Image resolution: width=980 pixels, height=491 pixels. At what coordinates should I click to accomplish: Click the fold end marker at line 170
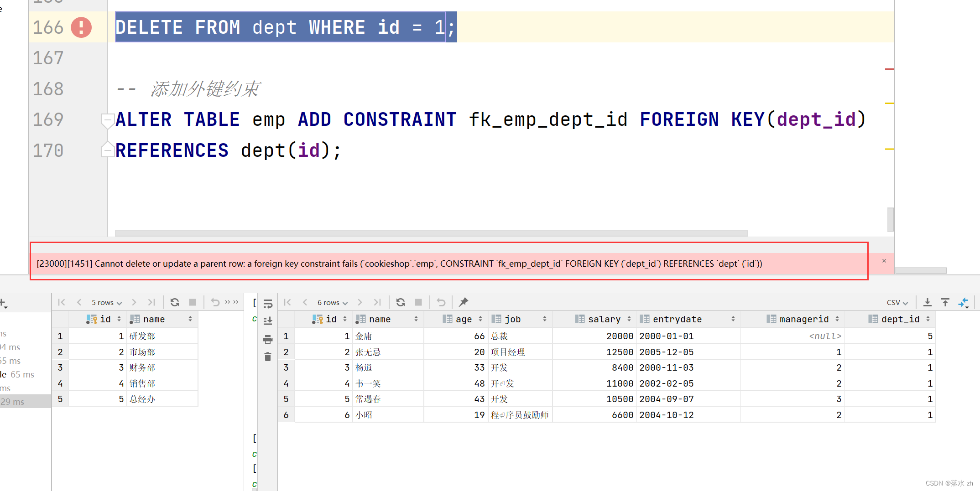click(108, 149)
